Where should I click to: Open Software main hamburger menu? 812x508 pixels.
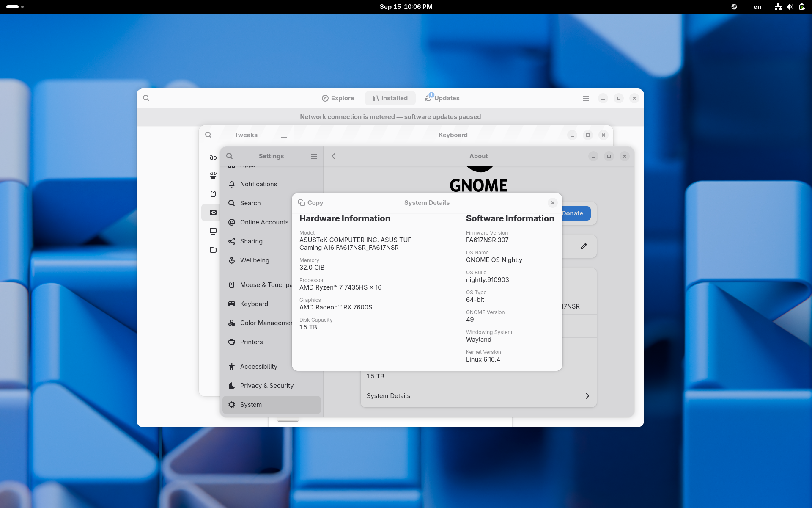586,98
